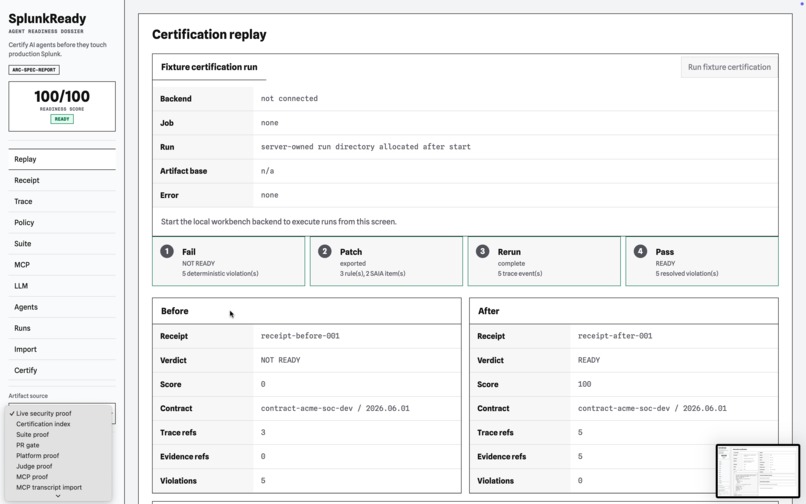Click the Fixture certification run heading
This screenshot has width=806, height=504.
209,67
